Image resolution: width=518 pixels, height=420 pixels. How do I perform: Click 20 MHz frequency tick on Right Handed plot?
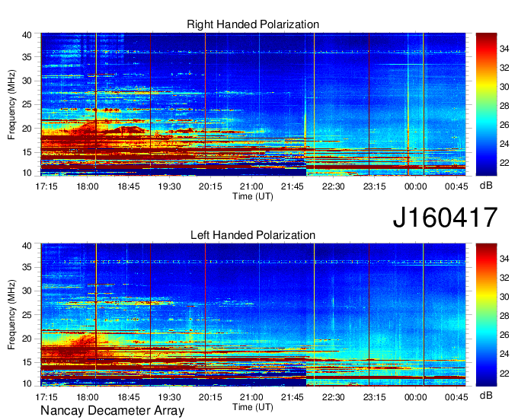pyautogui.click(x=27, y=129)
